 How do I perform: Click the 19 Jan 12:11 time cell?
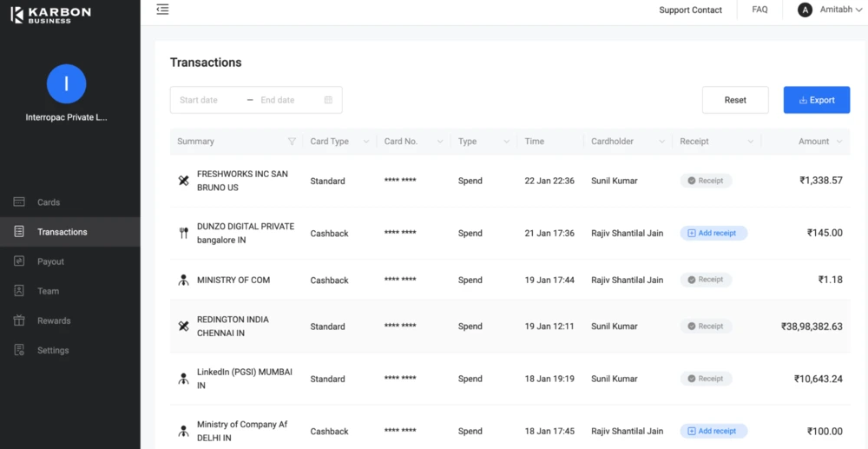pyautogui.click(x=549, y=326)
